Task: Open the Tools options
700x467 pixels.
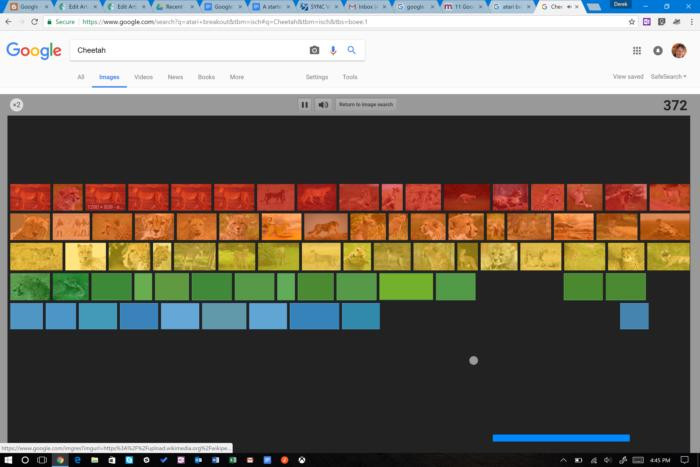Action: tap(350, 77)
